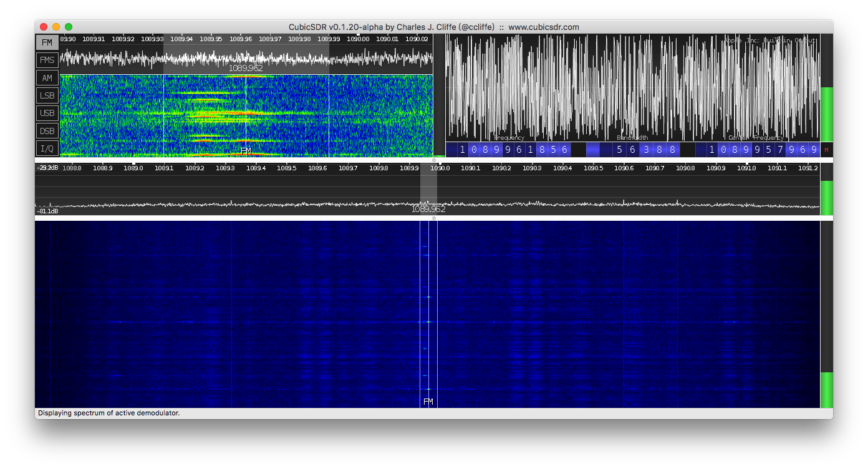Click digit 7 in Center Frequency tuner
Screen dimensions: 868x469
point(779,150)
